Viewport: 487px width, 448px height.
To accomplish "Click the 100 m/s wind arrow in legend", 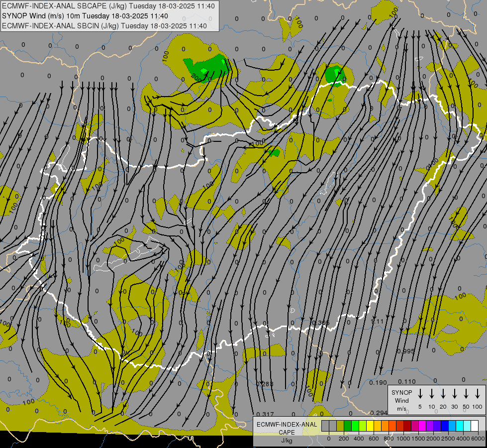I will coord(478,394).
